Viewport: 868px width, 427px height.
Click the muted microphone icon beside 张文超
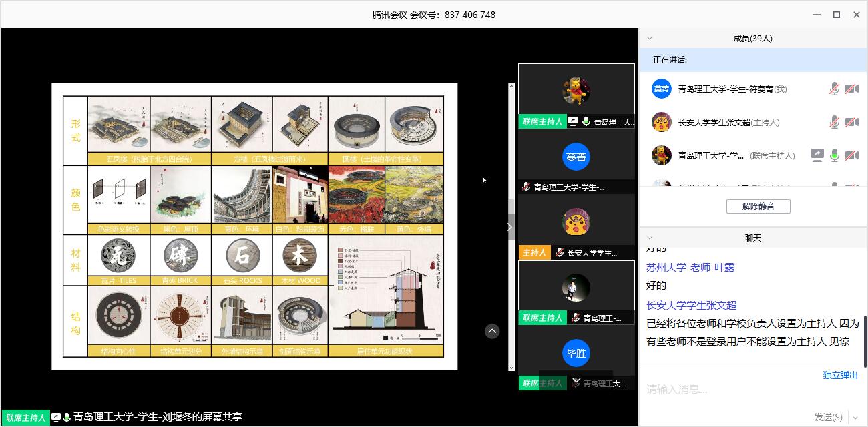pyautogui.click(x=834, y=122)
